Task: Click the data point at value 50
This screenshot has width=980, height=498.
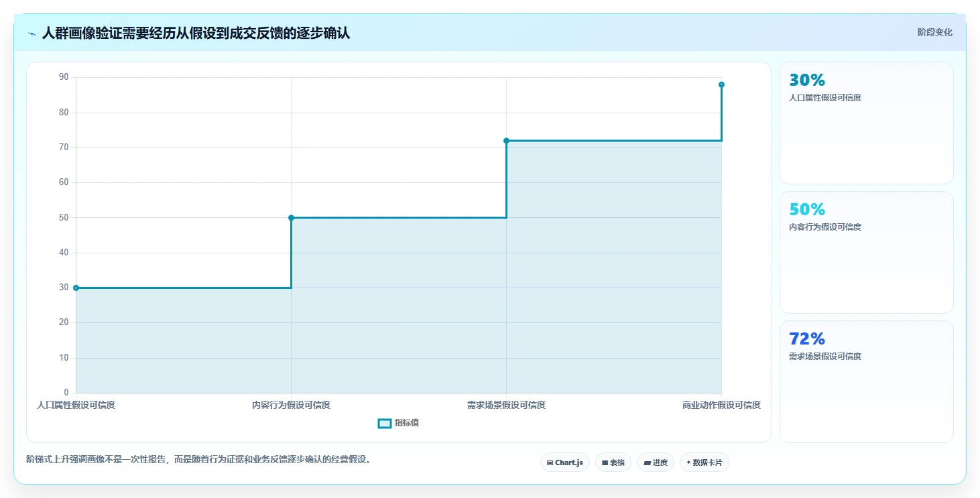Action: click(x=291, y=218)
